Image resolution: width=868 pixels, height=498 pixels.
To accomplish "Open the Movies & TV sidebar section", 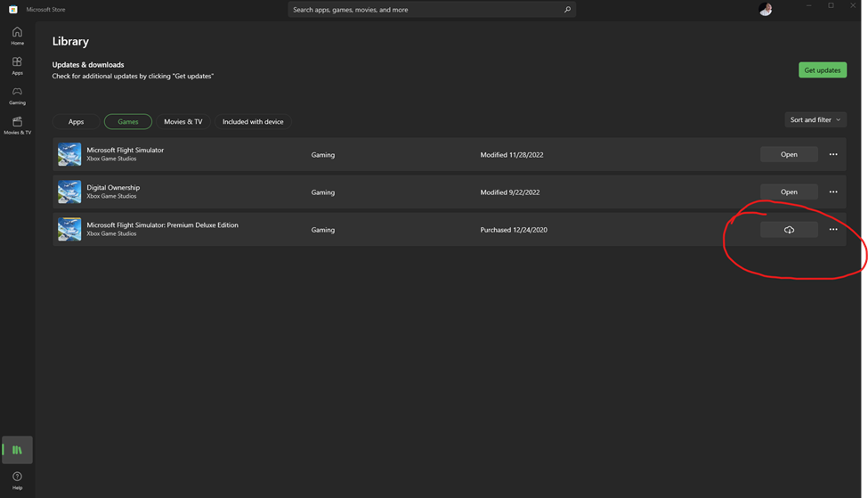I will (x=17, y=126).
